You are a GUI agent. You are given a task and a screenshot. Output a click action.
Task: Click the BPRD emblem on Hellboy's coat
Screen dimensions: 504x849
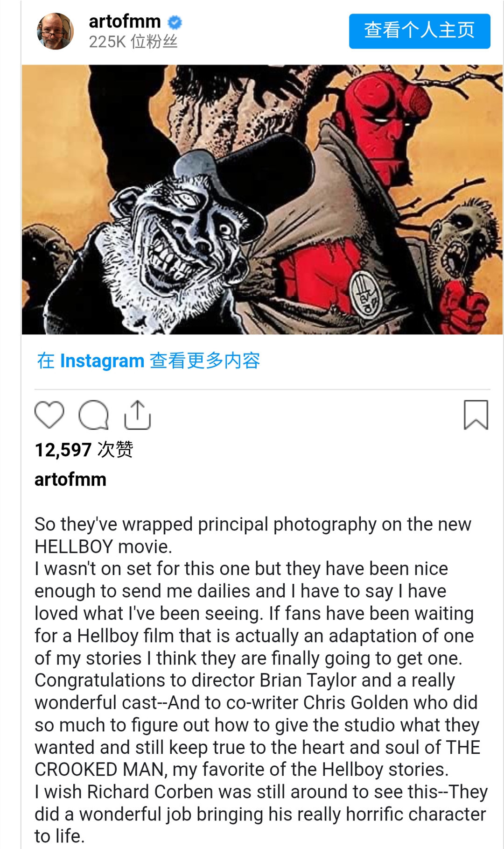tap(366, 295)
